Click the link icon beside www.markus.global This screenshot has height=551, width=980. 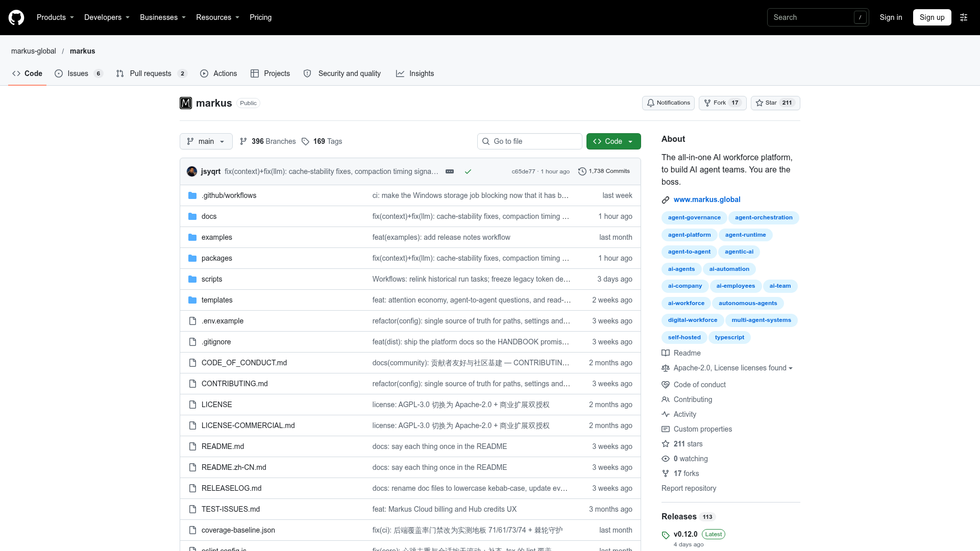click(666, 200)
